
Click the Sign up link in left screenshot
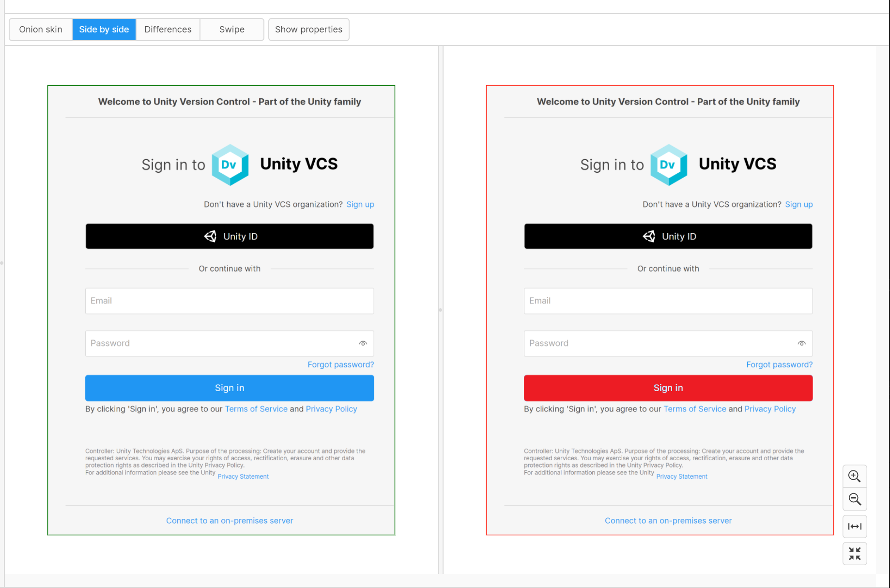pos(360,204)
